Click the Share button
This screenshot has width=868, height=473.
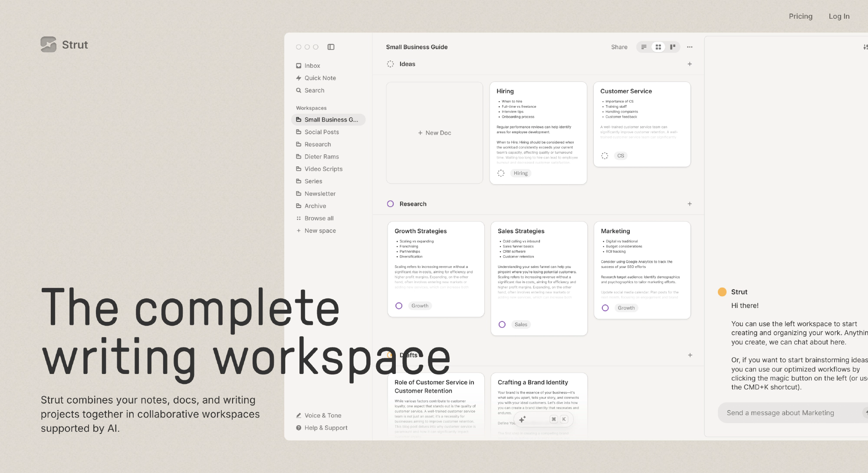619,47
